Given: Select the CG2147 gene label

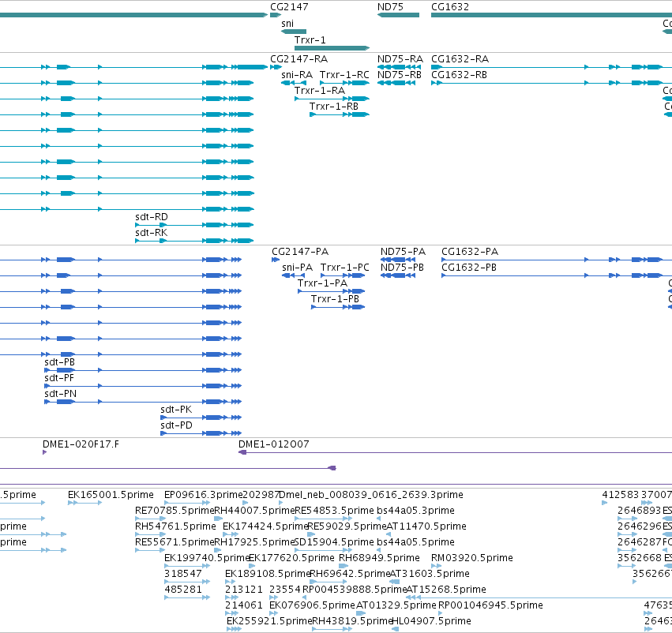Looking at the screenshot, I should 289,7.
